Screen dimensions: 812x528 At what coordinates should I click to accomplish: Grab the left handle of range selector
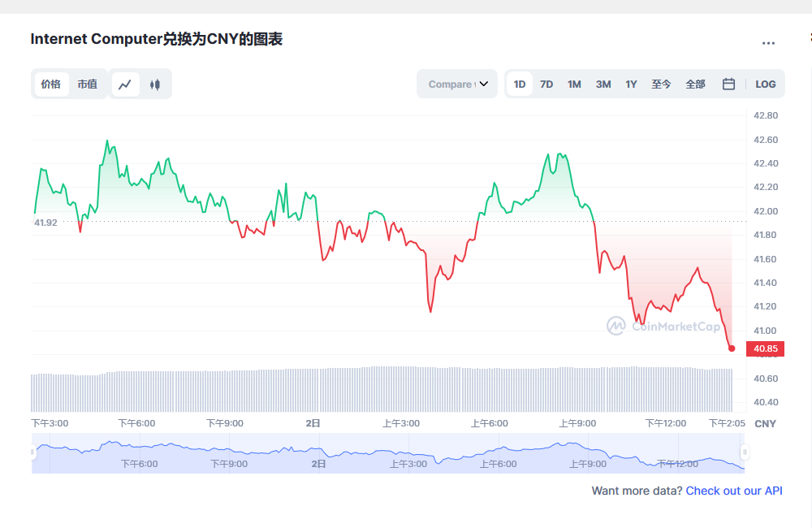pos(32,452)
